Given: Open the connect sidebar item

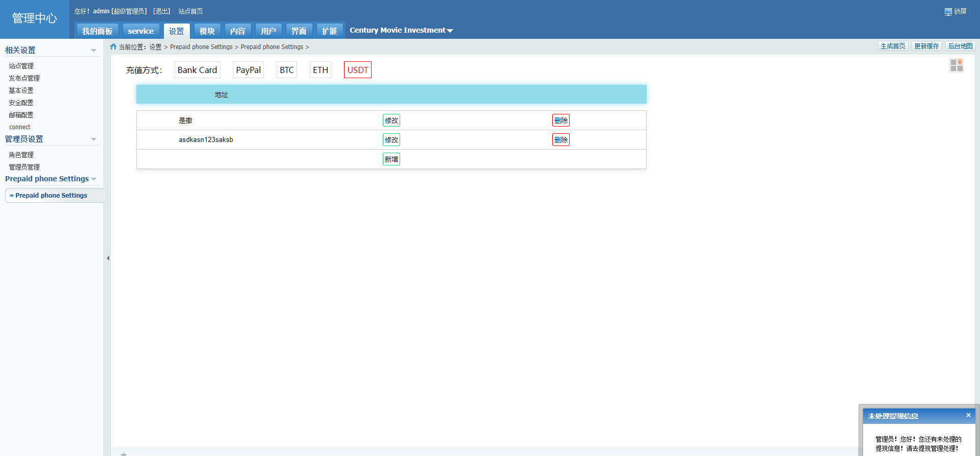Looking at the screenshot, I should [x=20, y=127].
